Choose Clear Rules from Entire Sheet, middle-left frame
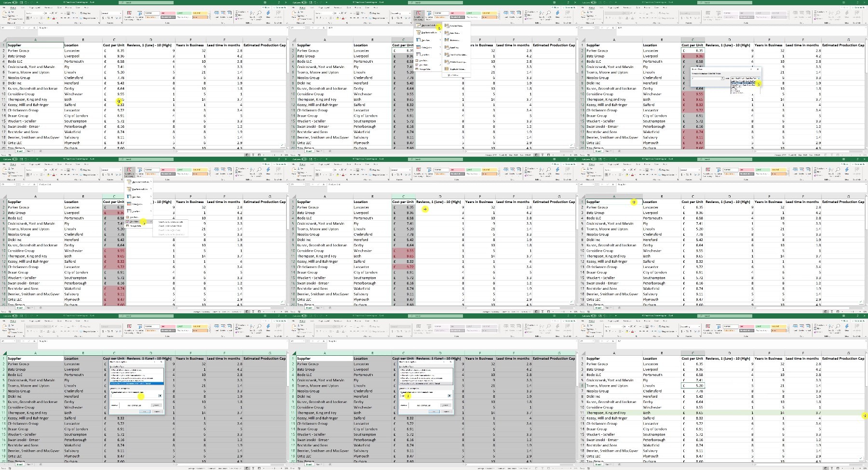This screenshot has width=868, height=470. coord(170,226)
